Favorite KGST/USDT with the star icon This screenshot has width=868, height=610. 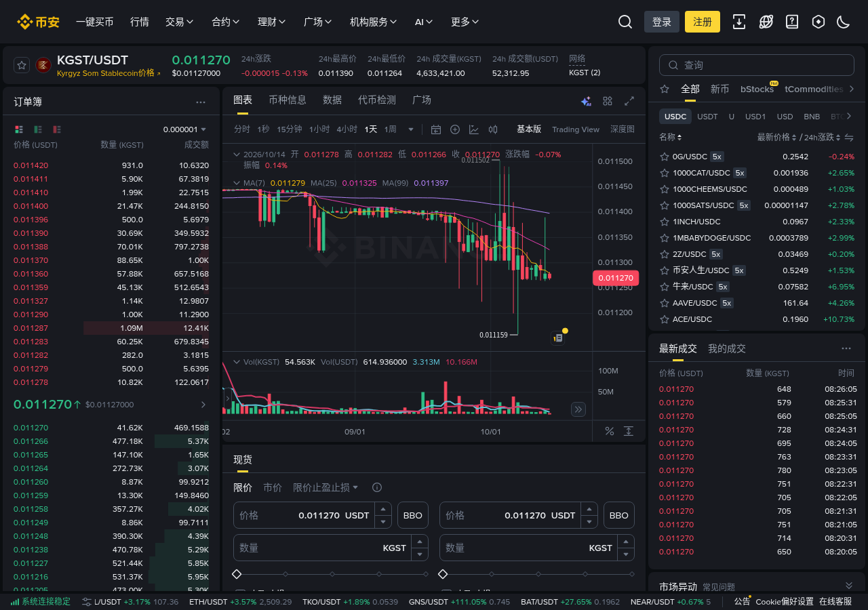(x=22, y=65)
